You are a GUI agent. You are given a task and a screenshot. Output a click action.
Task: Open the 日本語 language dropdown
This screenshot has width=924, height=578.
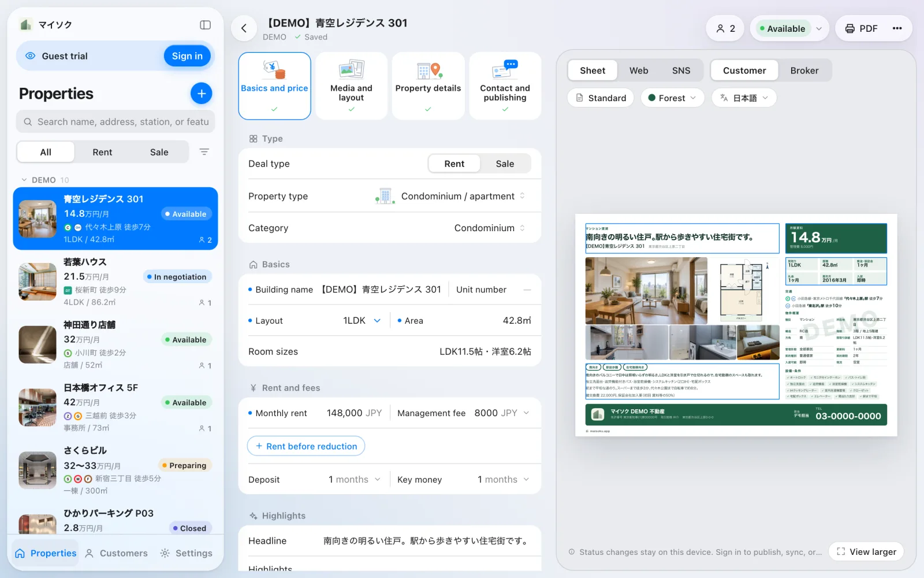[744, 98]
